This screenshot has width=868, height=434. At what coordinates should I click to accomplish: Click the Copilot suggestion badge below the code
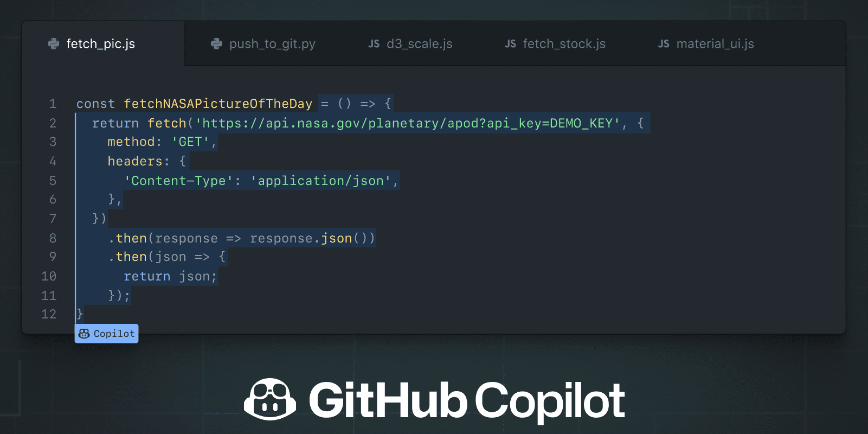[x=106, y=333]
